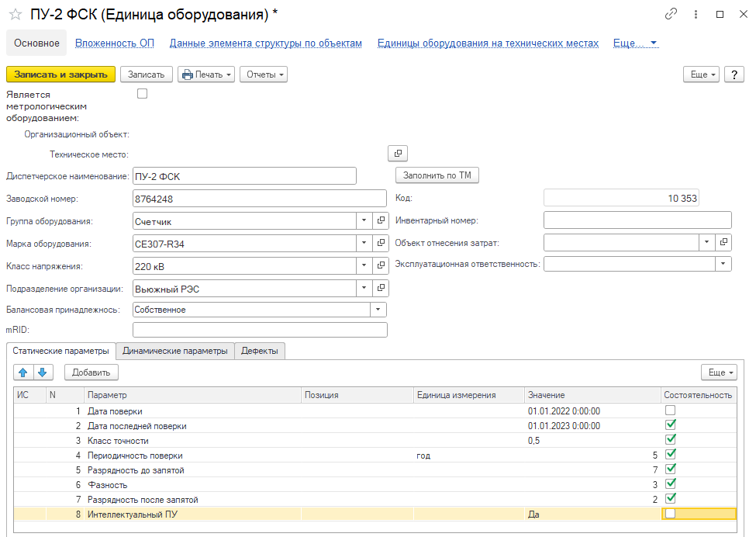This screenshot has height=537, width=756.
Task: Expand the Балансовая принадлежность dropdown
Action: [378, 310]
